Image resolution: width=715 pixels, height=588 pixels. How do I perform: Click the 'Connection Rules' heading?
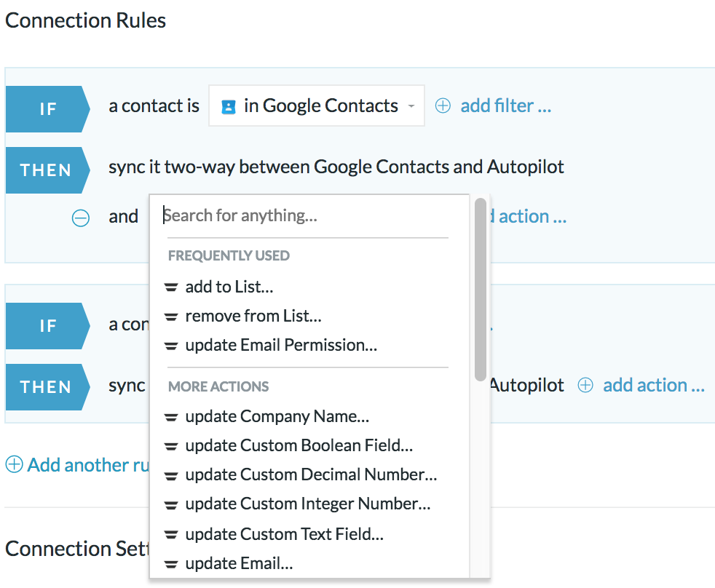[x=85, y=20]
